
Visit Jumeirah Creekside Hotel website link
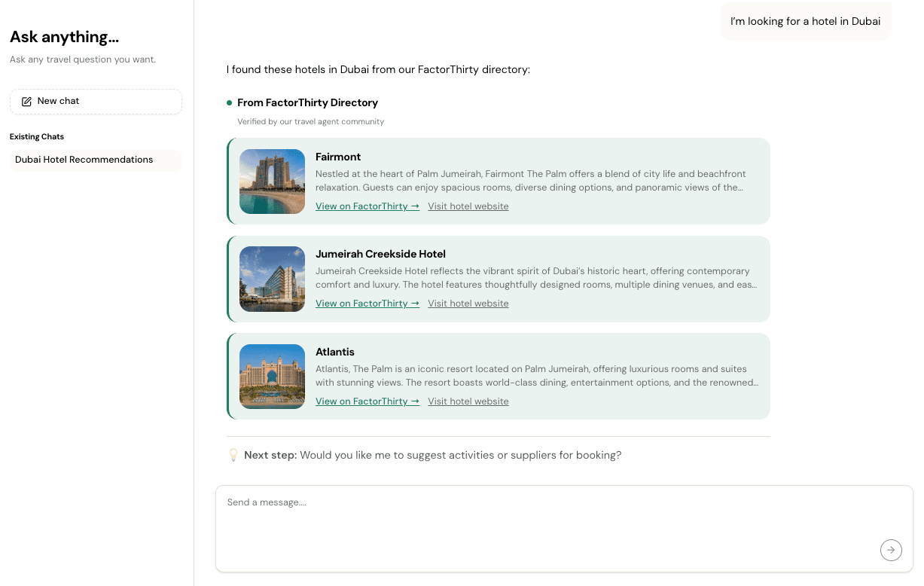coord(468,304)
